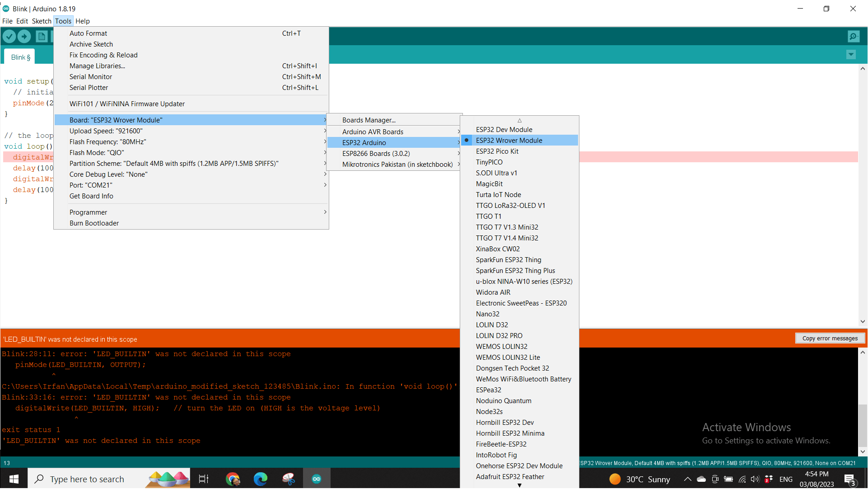Open the Snipping tool taskbar icon

[289, 479]
